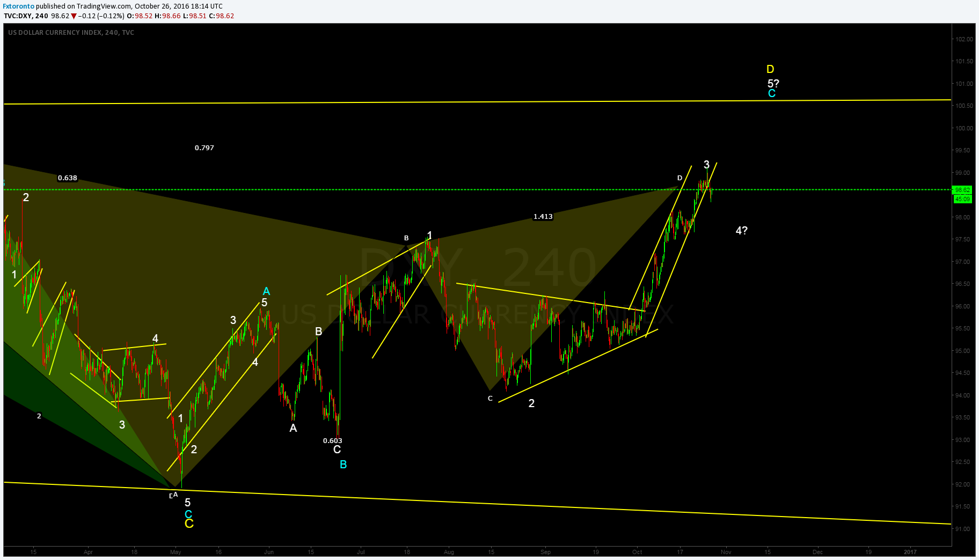Click the Nov label on time axis
The width and height of the screenshot is (979, 560).
726,552
